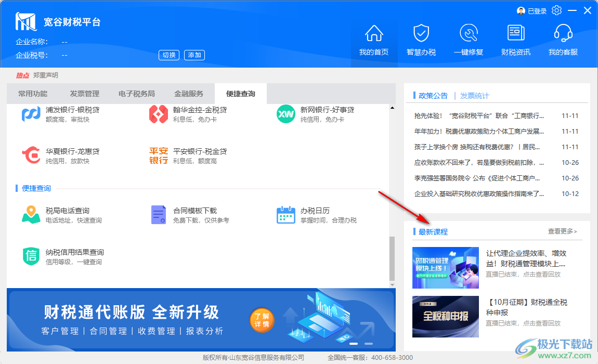This screenshot has height=364, width=598.
Task: Switch to 金融服务 tab
Action: pyautogui.click(x=189, y=94)
